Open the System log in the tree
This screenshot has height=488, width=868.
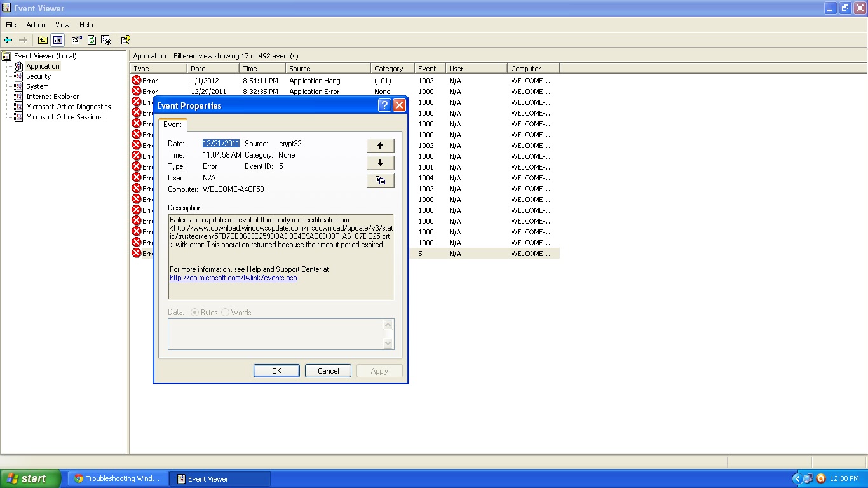tap(37, 86)
